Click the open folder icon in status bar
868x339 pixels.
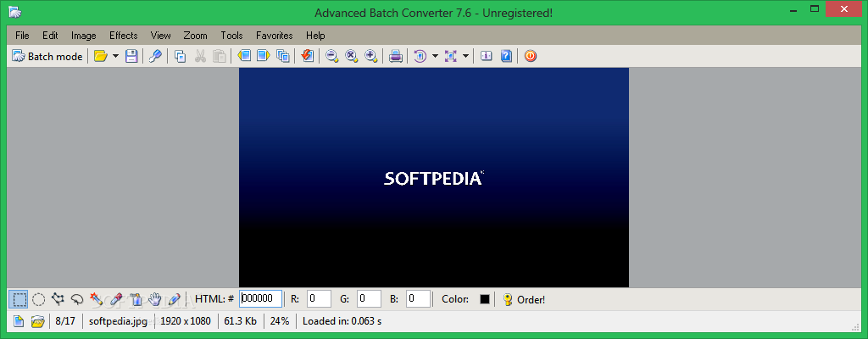coord(37,321)
